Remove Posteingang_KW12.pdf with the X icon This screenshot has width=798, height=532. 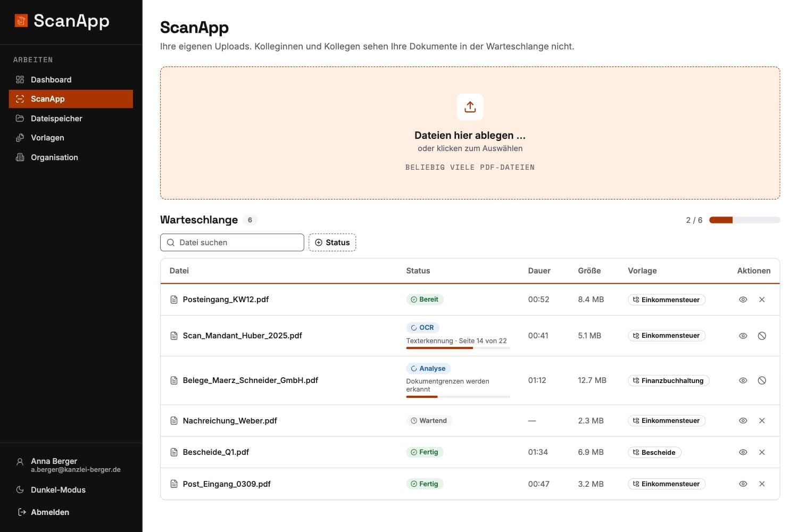(x=762, y=300)
